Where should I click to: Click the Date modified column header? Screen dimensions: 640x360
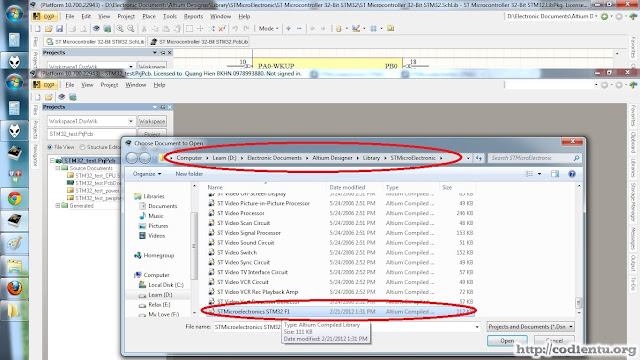tap(347, 187)
